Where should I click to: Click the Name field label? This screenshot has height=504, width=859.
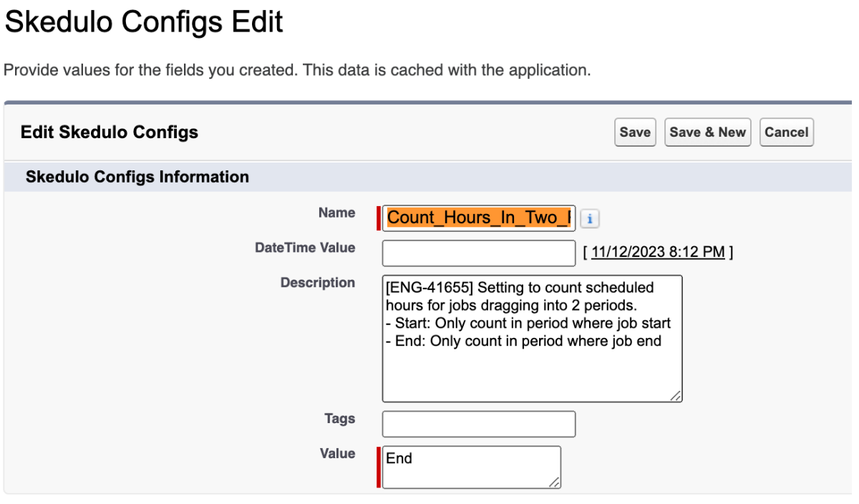click(x=336, y=213)
